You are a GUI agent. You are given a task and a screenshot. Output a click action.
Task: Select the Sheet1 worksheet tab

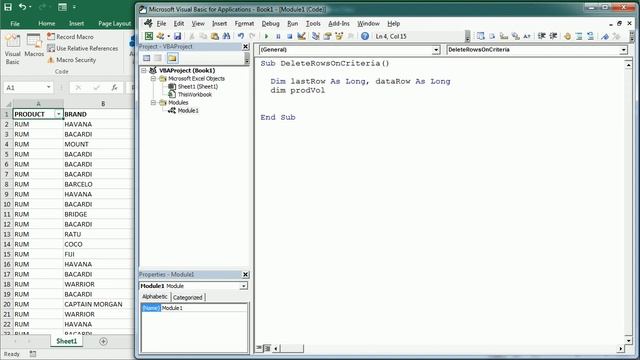(67, 341)
